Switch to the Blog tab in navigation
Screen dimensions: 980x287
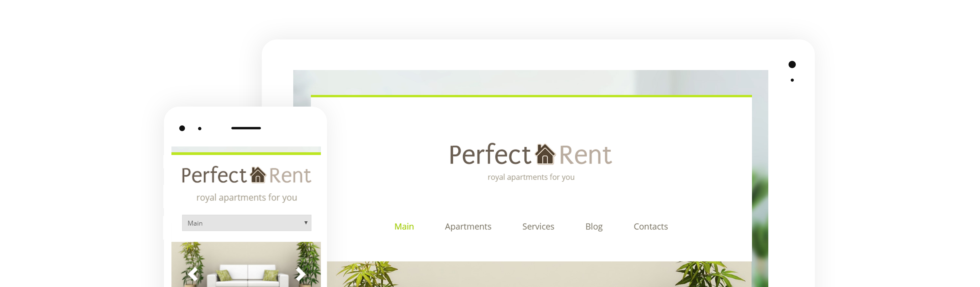click(592, 226)
